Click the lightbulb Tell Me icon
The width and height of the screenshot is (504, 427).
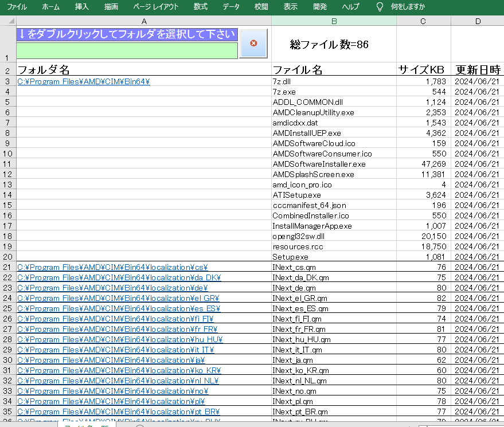click(379, 7)
